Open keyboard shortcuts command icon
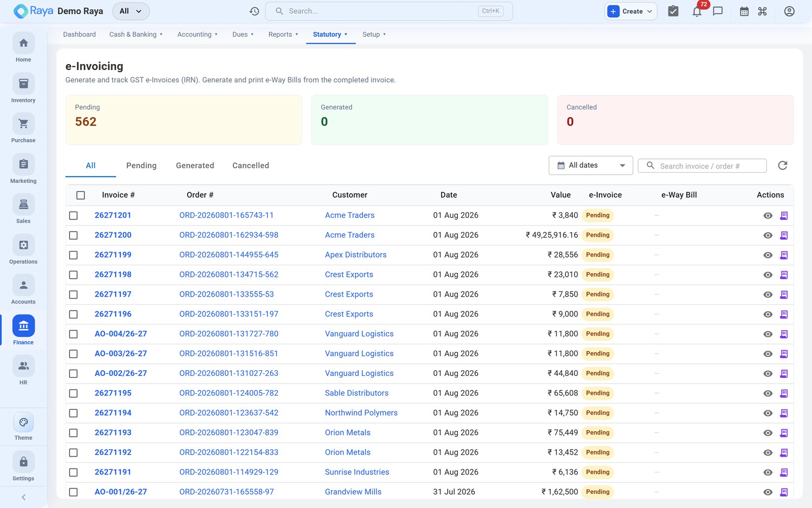The image size is (812, 508). coord(762,11)
